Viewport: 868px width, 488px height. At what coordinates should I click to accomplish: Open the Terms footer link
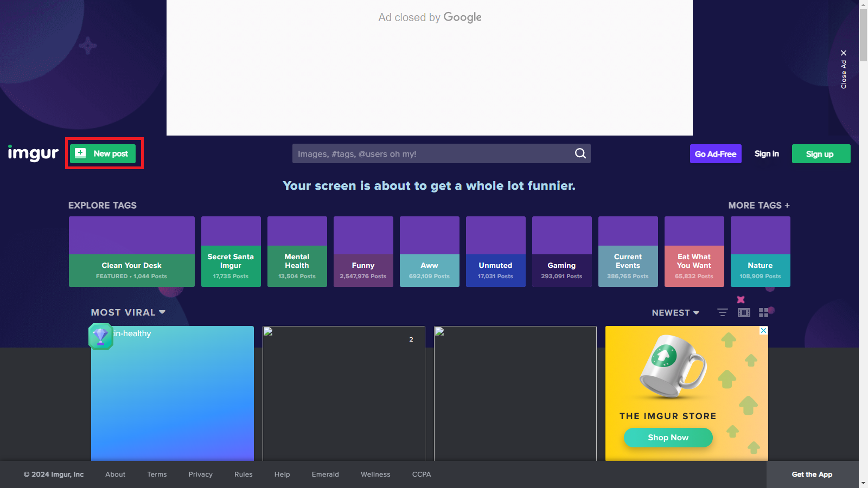pyautogui.click(x=157, y=474)
